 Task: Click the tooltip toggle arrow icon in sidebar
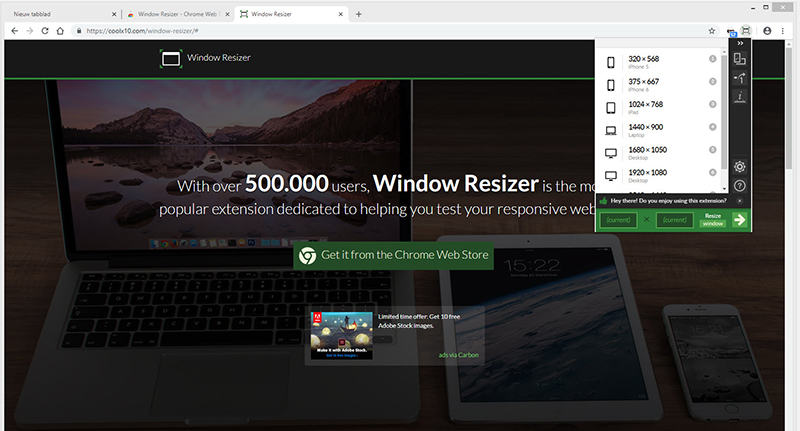point(740,78)
